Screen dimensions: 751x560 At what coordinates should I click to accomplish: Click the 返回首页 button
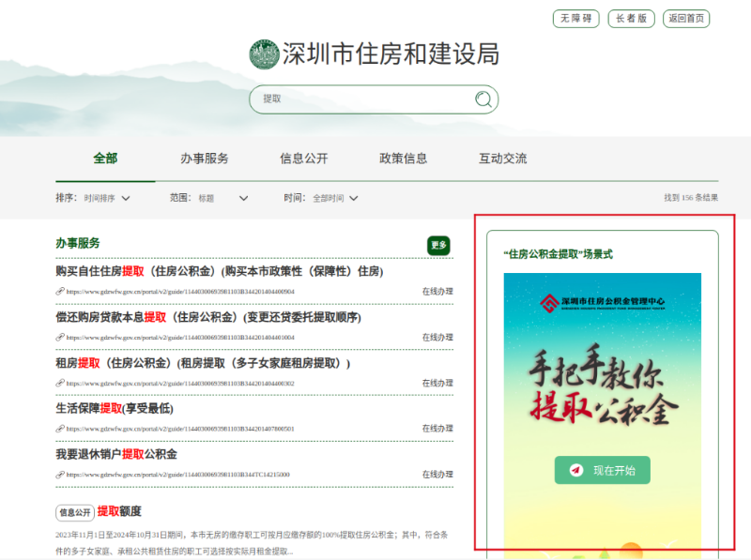point(685,19)
